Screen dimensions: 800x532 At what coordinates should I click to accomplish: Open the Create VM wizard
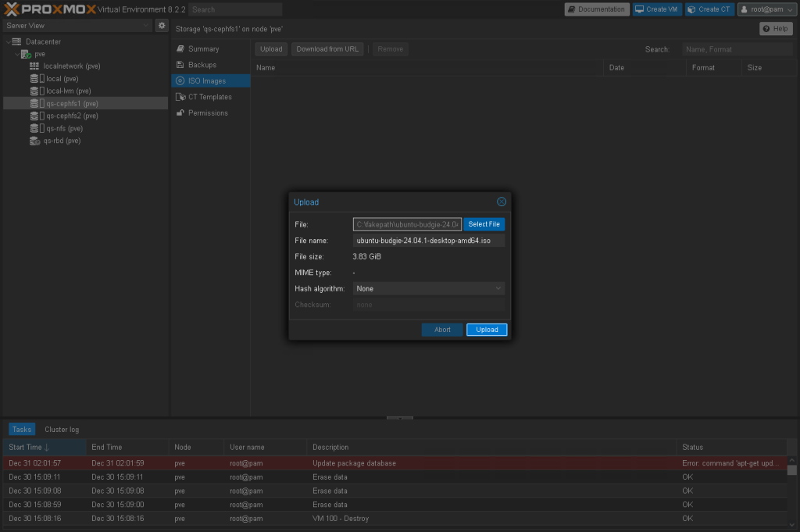tap(656, 9)
